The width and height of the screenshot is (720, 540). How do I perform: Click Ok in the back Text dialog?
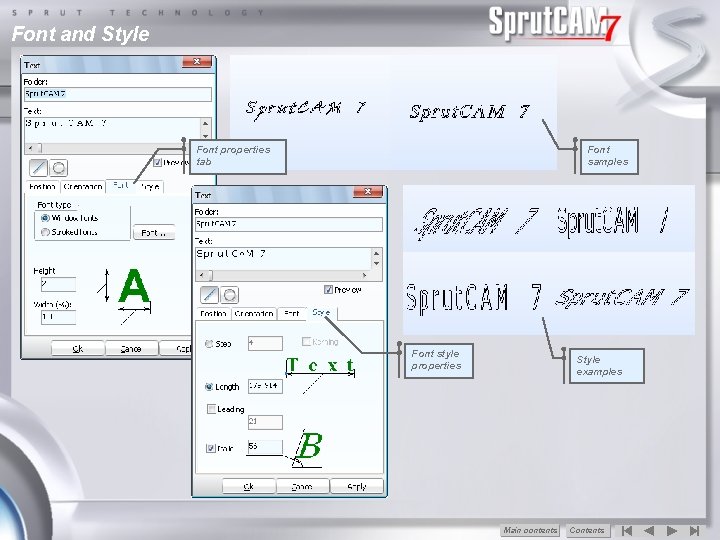coord(78,349)
